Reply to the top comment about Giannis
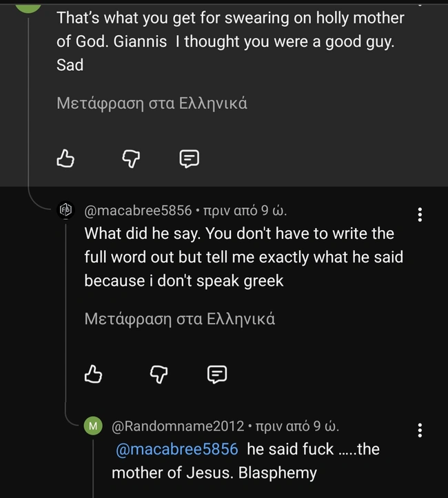This screenshot has width=448, height=498. [189, 159]
